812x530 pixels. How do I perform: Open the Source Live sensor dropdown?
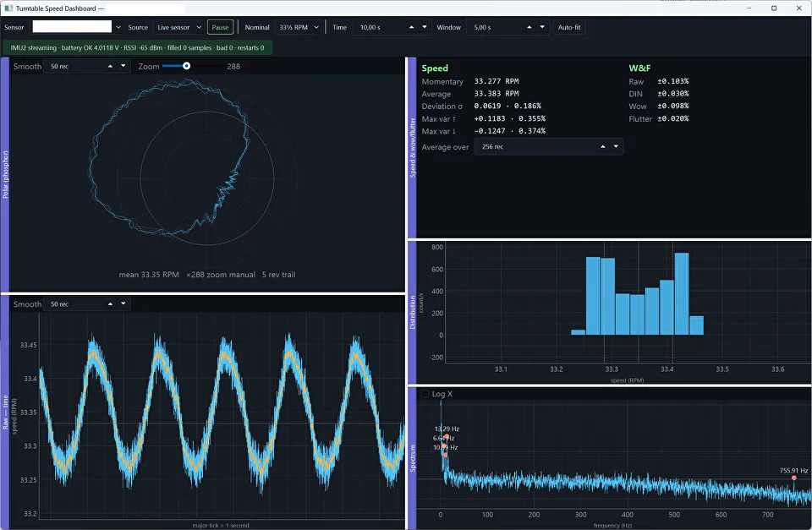pos(179,27)
